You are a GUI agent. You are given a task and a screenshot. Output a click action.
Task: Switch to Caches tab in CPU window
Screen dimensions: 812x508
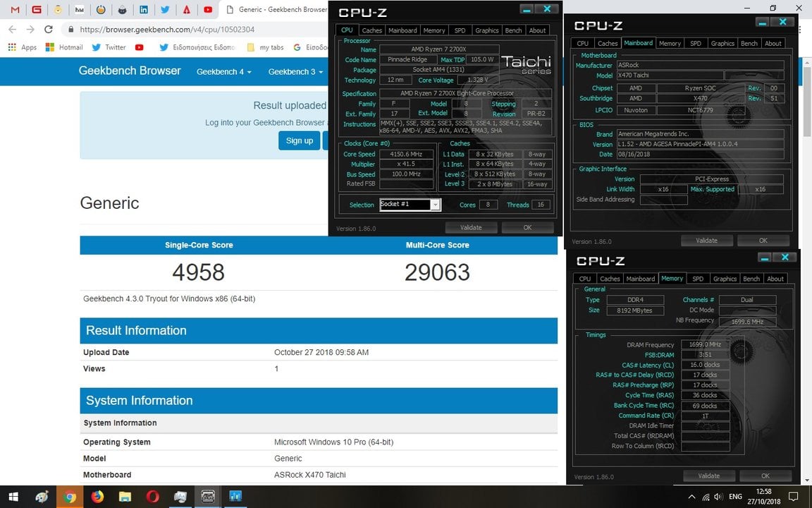coord(372,30)
